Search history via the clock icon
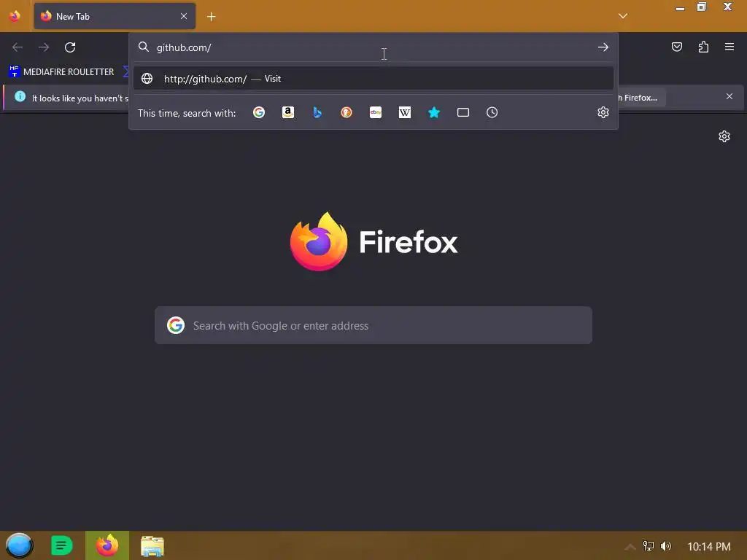The image size is (747, 560). [x=492, y=112]
